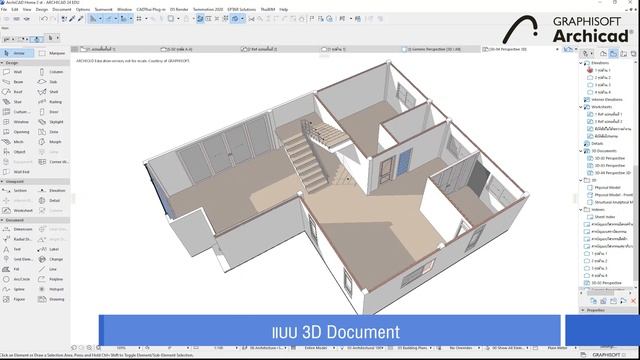Select the Polyline tool
Image resolution: width=640 pixels, height=360 pixels.
(52, 280)
